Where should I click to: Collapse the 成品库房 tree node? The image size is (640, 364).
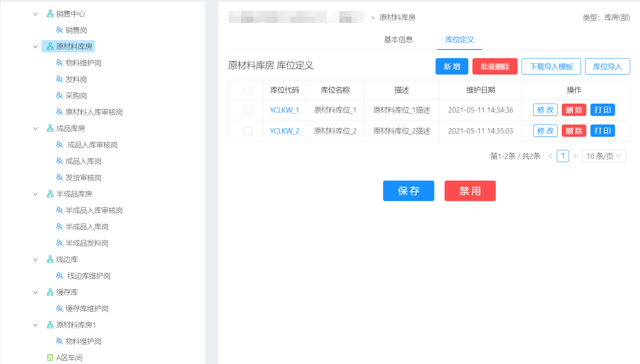[x=35, y=129]
